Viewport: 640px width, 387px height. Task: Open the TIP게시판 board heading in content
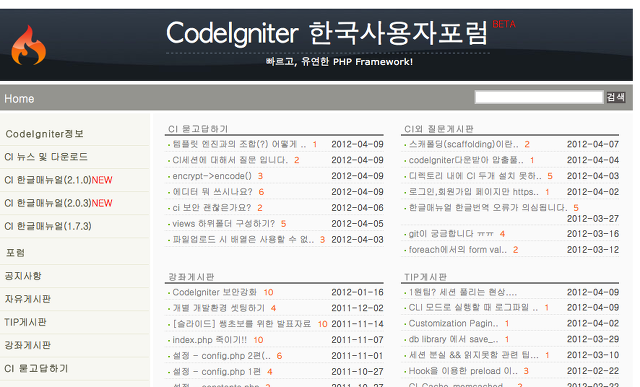pos(425,277)
